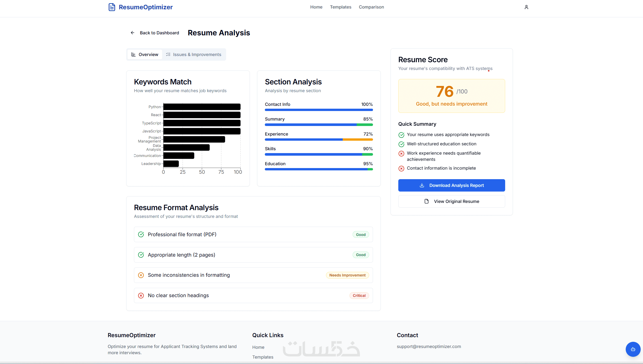Go to Templates in top navigation
Image resolution: width=643 pixels, height=364 pixels.
pos(340,7)
